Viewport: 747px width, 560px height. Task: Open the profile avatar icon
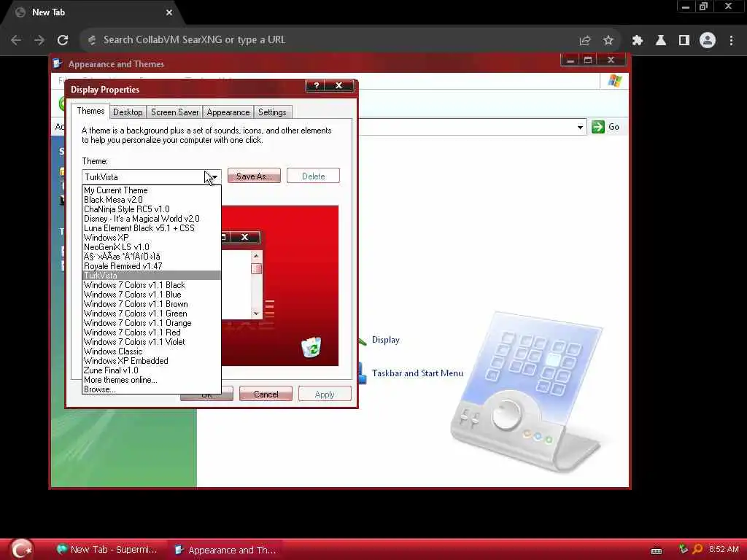(x=708, y=41)
